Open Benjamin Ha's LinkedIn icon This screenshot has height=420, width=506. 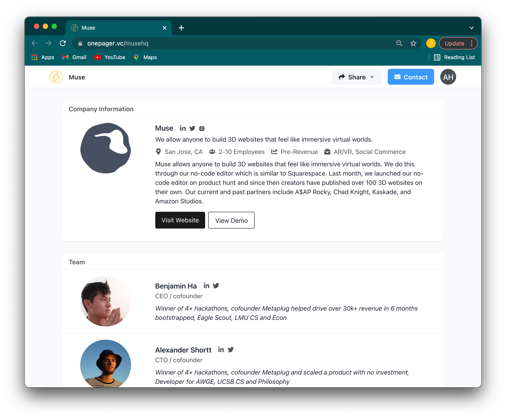click(x=206, y=286)
